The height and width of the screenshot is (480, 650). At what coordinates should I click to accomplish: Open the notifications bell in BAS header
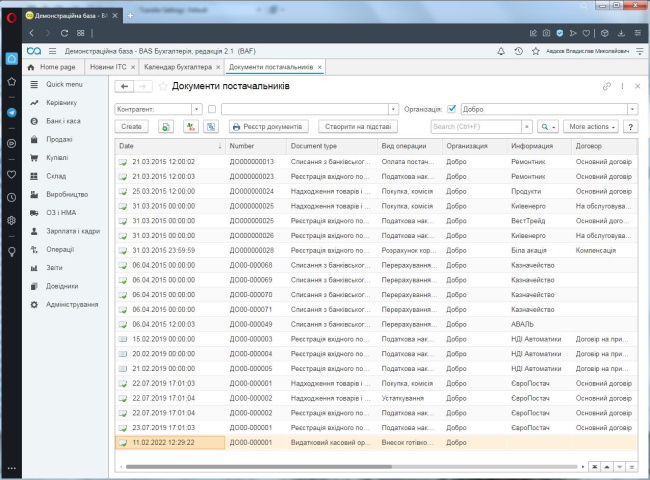tap(501, 51)
